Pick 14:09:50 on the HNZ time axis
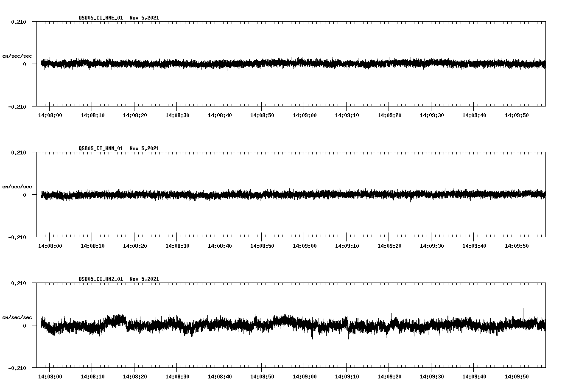The height and width of the screenshot is (392, 576). click(x=517, y=377)
